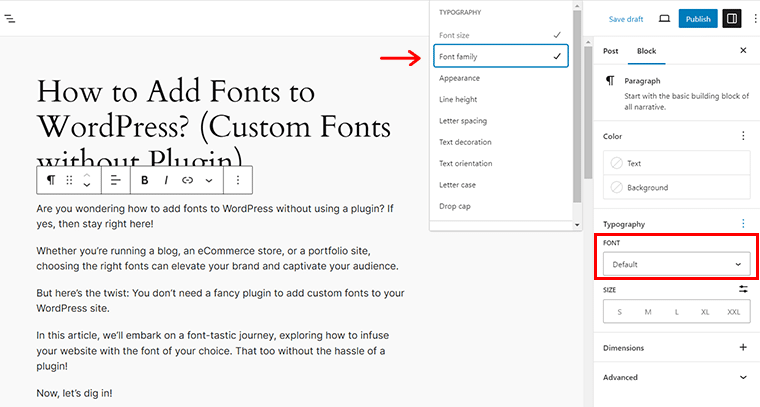Uncheck Font size option
This screenshot has width=760, height=407.
point(501,35)
